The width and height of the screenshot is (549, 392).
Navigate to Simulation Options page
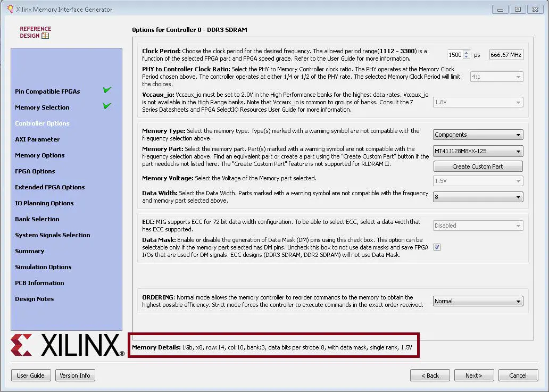coord(43,266)
